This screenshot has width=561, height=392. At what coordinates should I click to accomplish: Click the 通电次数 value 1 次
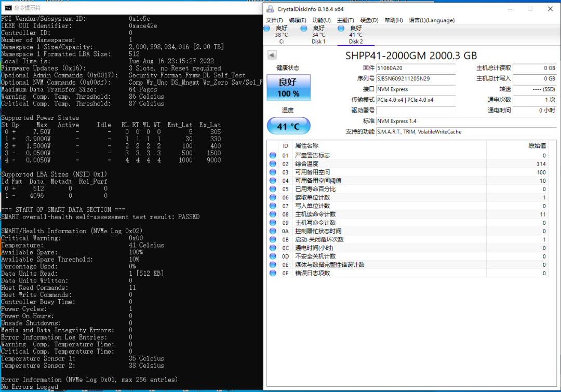(535, 100)
